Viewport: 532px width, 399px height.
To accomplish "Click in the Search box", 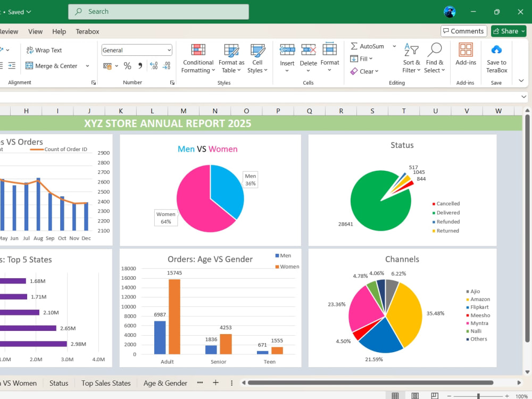I will coord(159,12).
